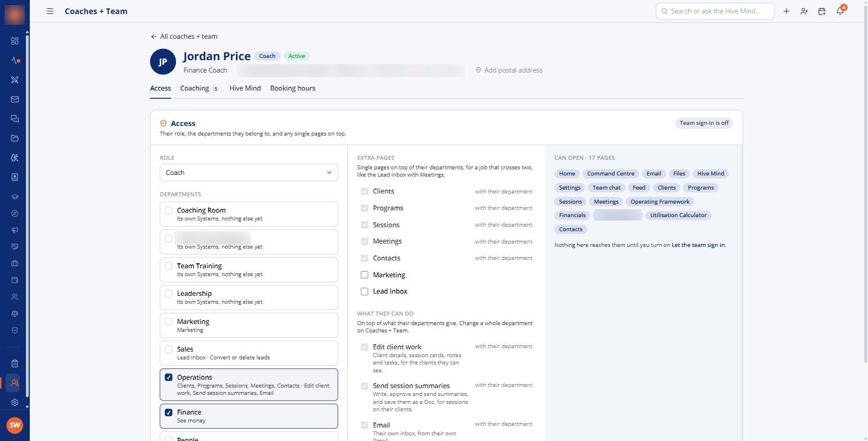This screenshot has height=441, width=868.
Task: Open the graduation cap icon in sidebar
Action: pos(15,197)
